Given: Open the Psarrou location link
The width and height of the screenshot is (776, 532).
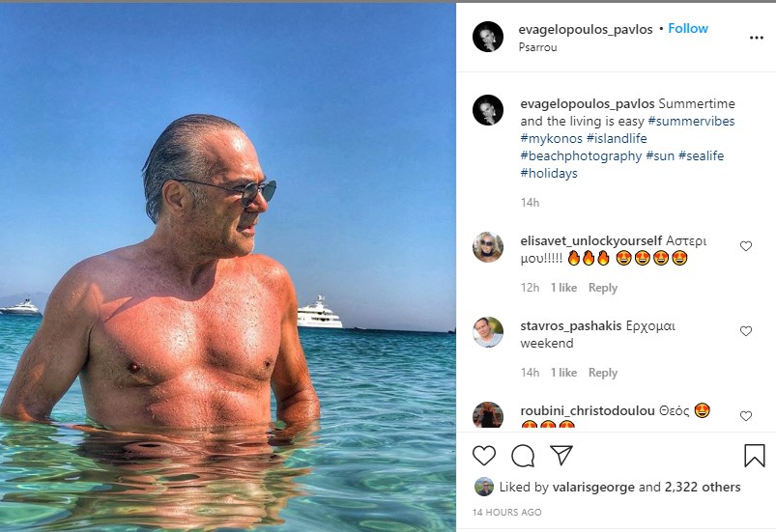Looking at the screenshot, I should tap(537, 47).
